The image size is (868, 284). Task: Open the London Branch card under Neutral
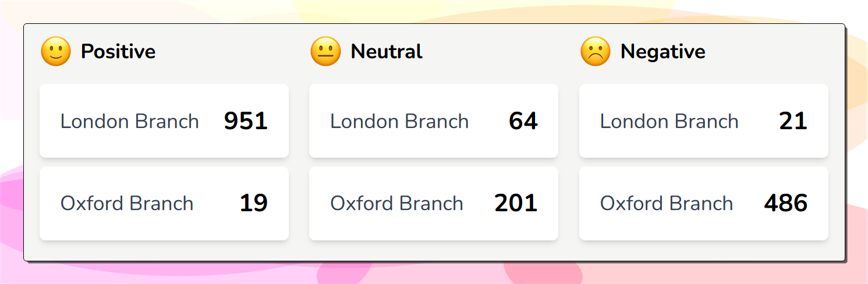tap(434, 121)
